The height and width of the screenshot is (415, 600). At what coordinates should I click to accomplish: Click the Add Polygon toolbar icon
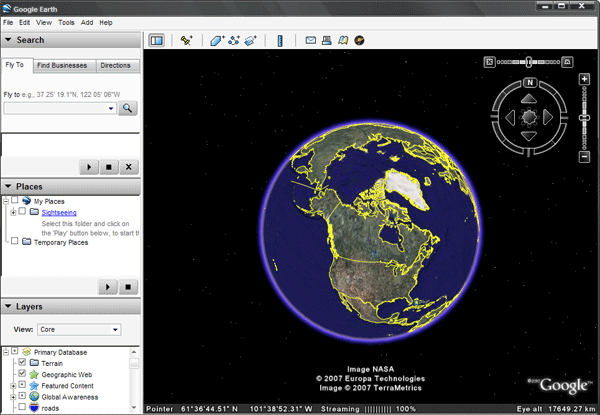(217, 40)
